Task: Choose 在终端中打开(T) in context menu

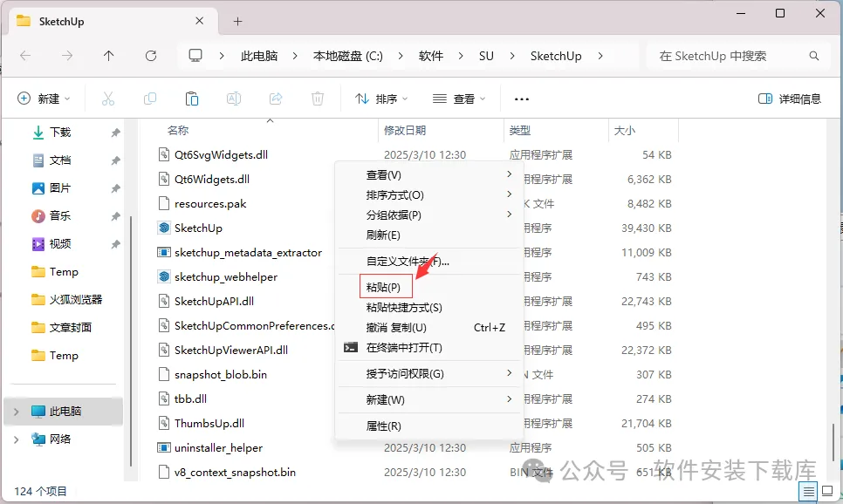Action: point(429,348)
